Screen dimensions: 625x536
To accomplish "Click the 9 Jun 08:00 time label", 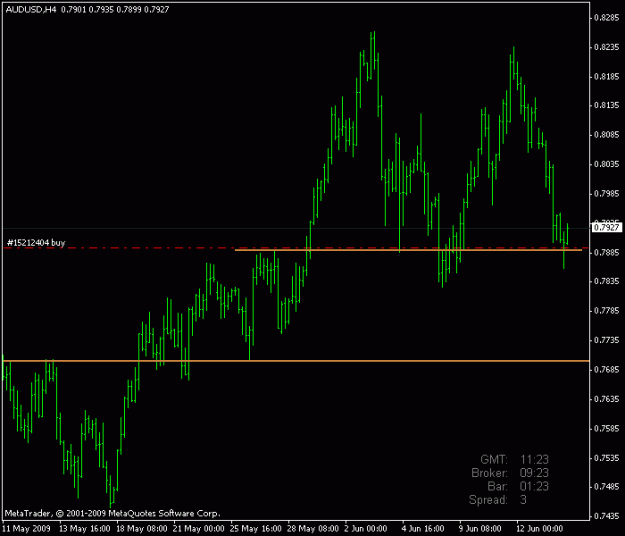I will [480, 529].
